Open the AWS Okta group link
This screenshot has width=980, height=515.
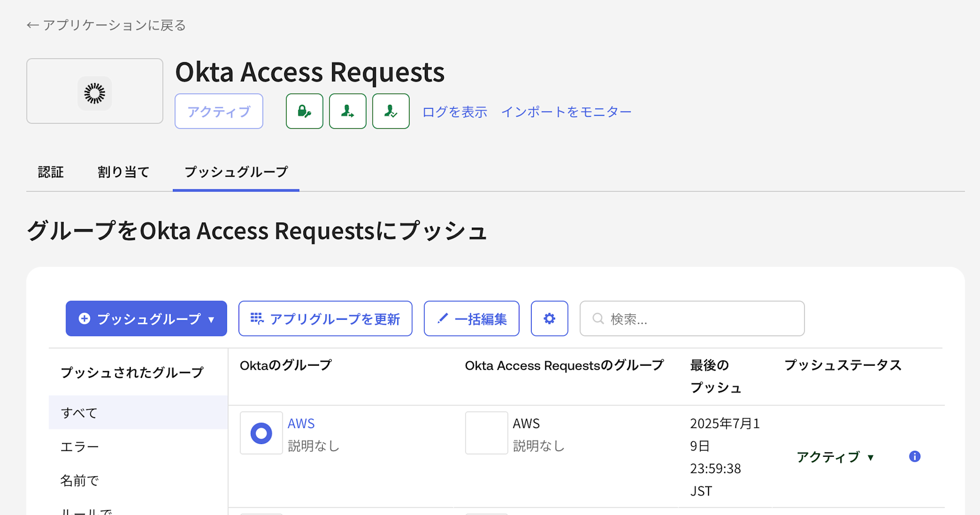301,423
